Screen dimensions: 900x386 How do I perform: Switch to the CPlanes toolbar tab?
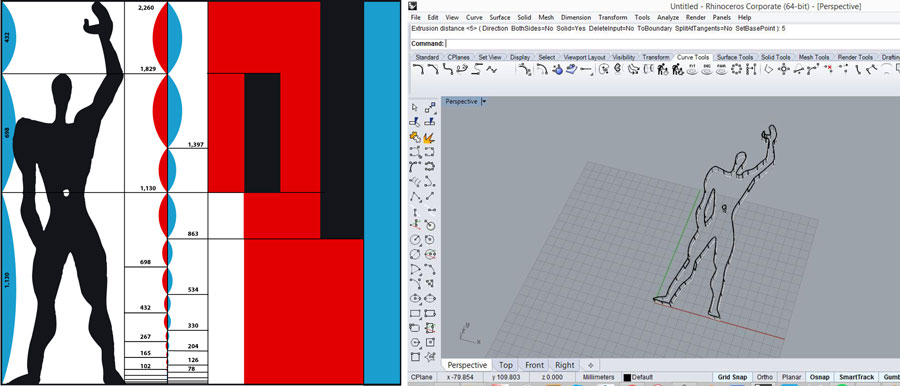pyautogui.click(x=458, y=57)
